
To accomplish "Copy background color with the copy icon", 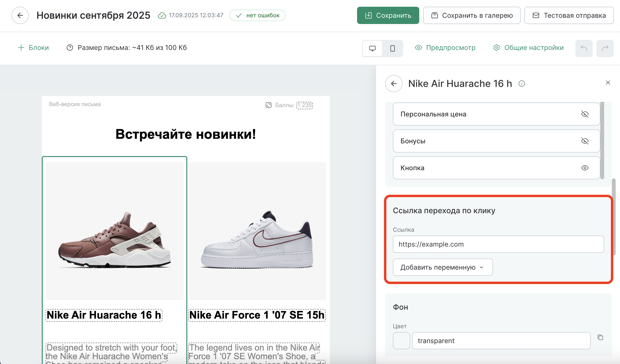I will 600,337.
